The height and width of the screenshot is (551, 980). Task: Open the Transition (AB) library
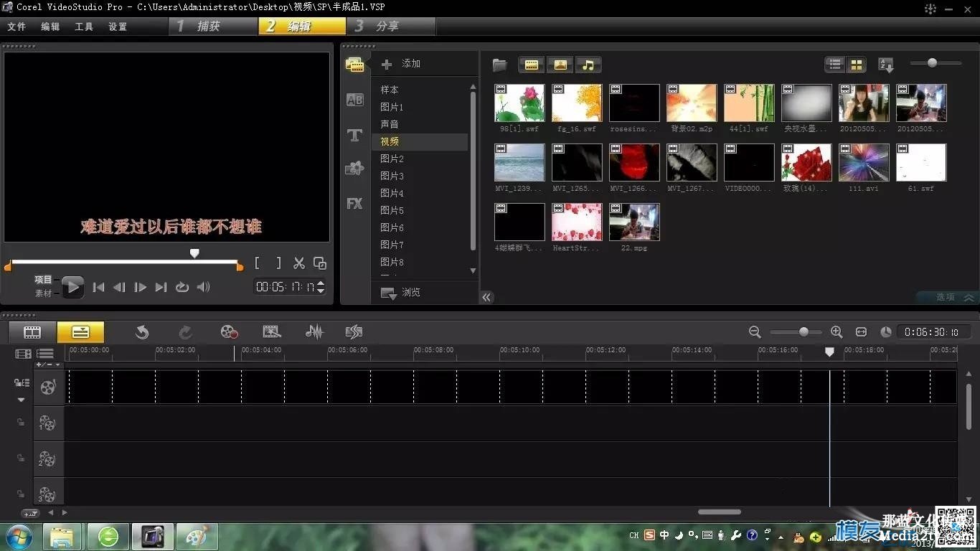coord(354,100)
